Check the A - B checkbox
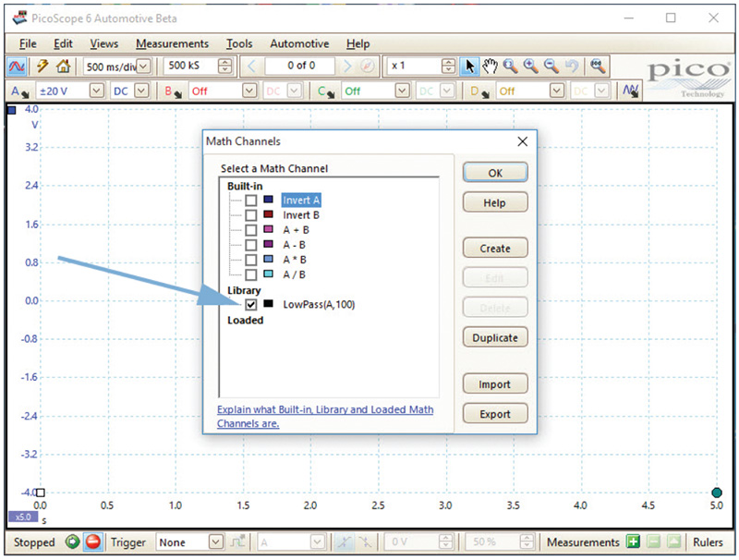The width and height of the screenshot is (739, 560). tap(250, 245)
